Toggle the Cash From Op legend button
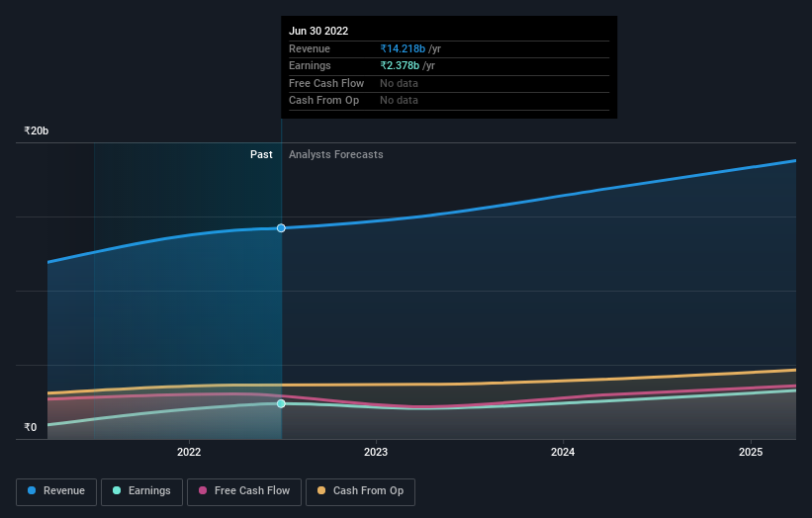Viewport: 812px width, 518px height. 360,491
